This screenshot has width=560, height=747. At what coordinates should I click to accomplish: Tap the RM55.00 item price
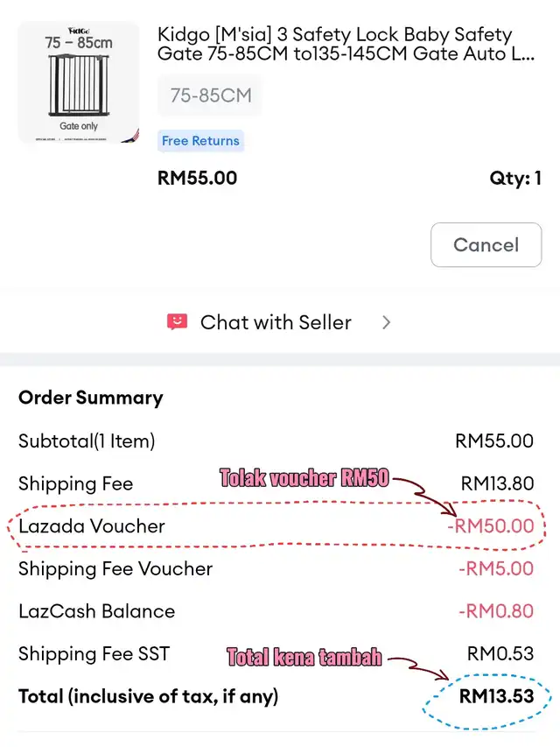[x=197, y=178]
